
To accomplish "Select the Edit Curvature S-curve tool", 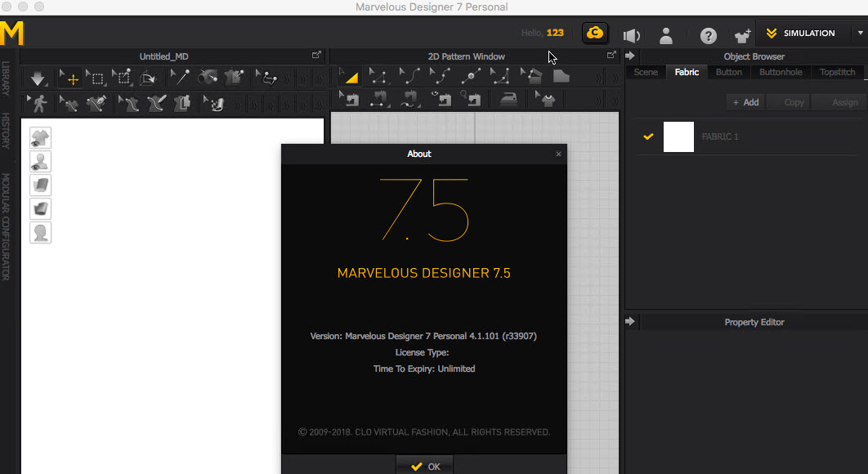I will 409,77.
